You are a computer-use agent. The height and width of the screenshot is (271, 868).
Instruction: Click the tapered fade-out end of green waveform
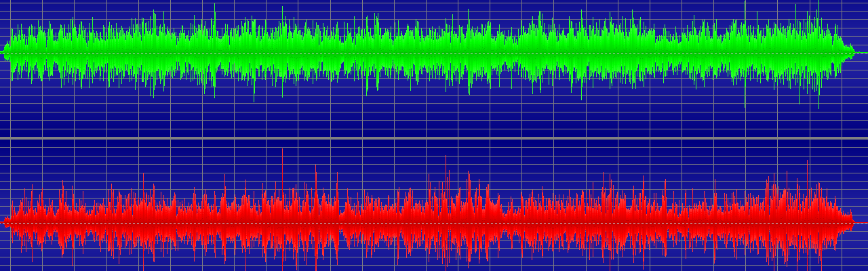tap(848, 51)
